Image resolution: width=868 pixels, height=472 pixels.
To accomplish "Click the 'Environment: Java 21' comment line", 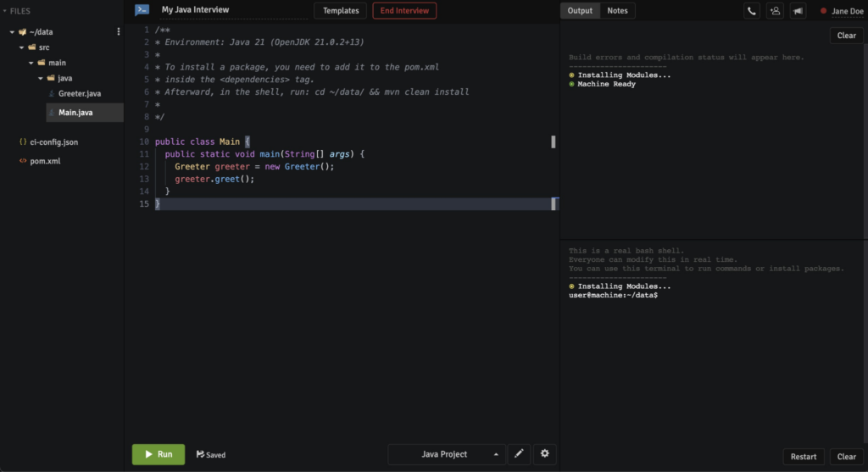I will tap(259, 42).
